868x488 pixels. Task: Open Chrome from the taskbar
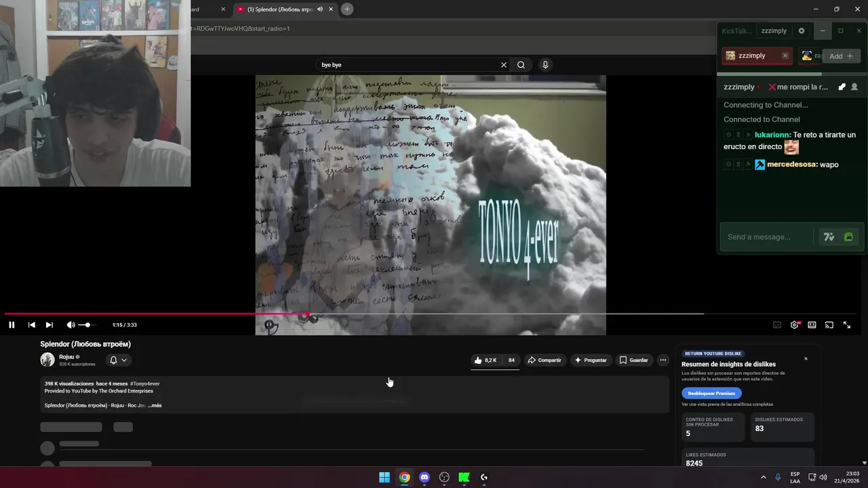[x=404, y=477]
